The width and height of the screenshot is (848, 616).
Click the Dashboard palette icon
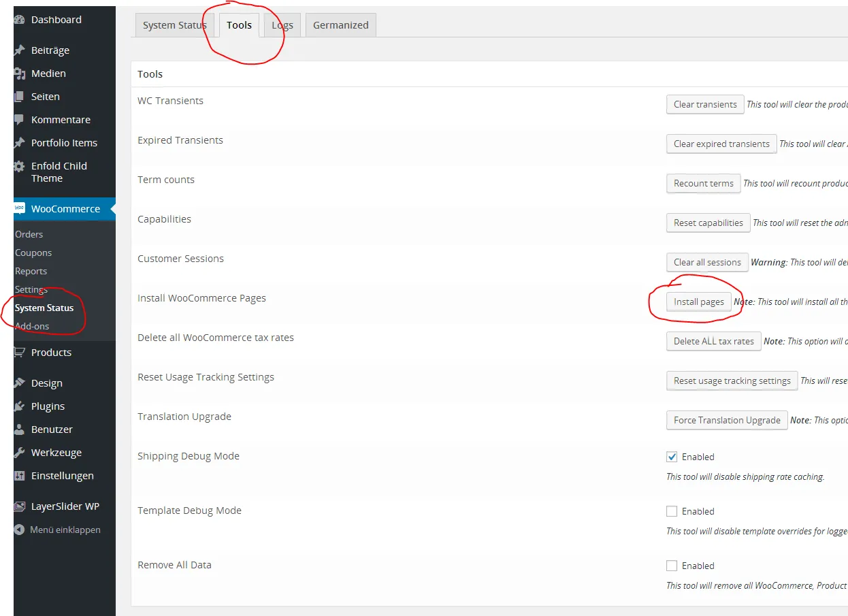(20, 20)
